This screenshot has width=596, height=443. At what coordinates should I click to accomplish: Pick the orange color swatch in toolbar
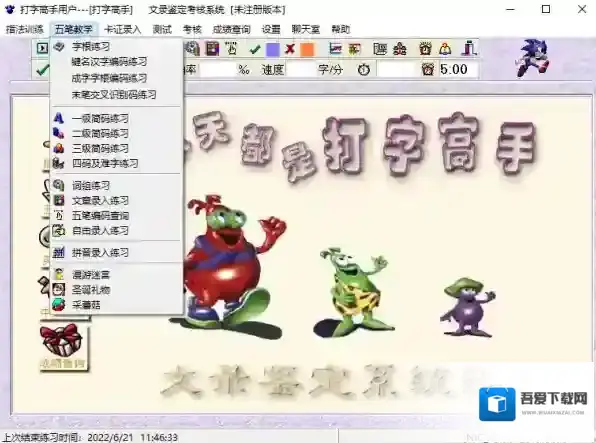point(307,49)
